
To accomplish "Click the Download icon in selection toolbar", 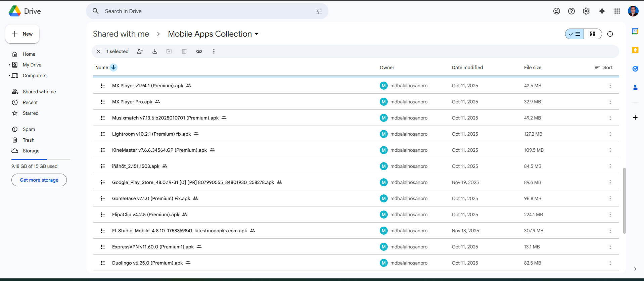I will pyautogui.click(x=155, y=51).
